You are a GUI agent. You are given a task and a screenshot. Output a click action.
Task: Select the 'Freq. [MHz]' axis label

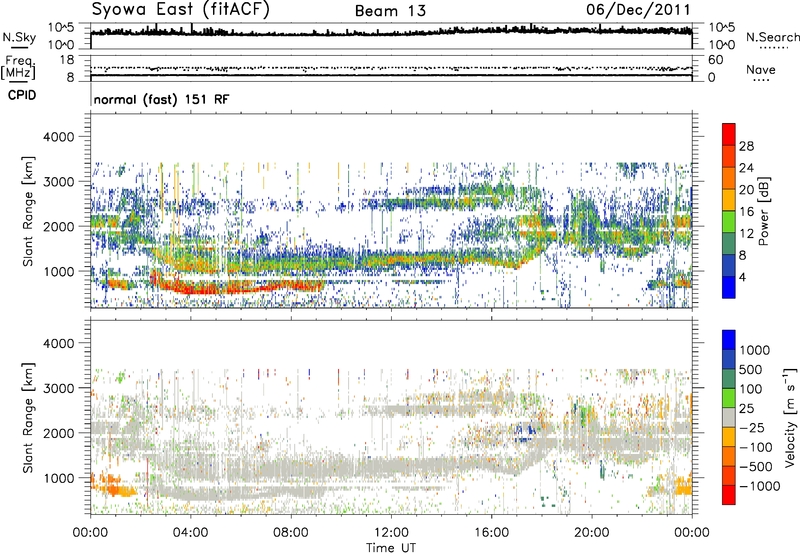(x=19, y=67)
